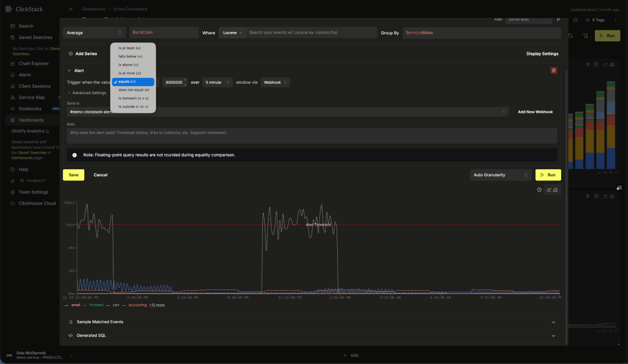Switch the preview to line chart display
628x364 pixels.
coord(549,190)
